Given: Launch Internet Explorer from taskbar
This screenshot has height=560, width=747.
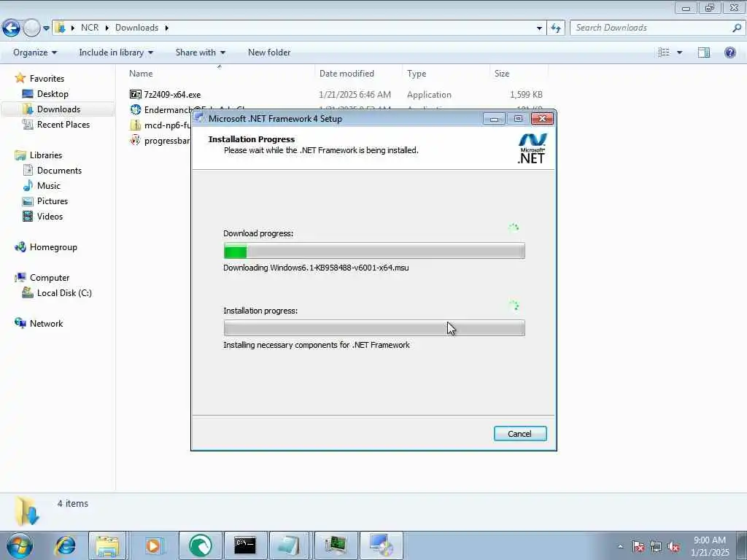Looking at the screenshot, I should pos(65,545).
